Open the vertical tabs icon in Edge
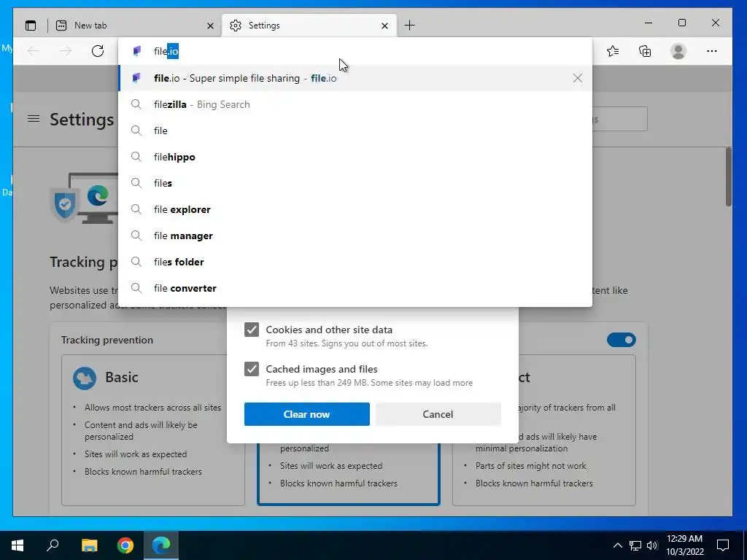The width and height of the screenshot is (747, 560). tap(31, 26)
